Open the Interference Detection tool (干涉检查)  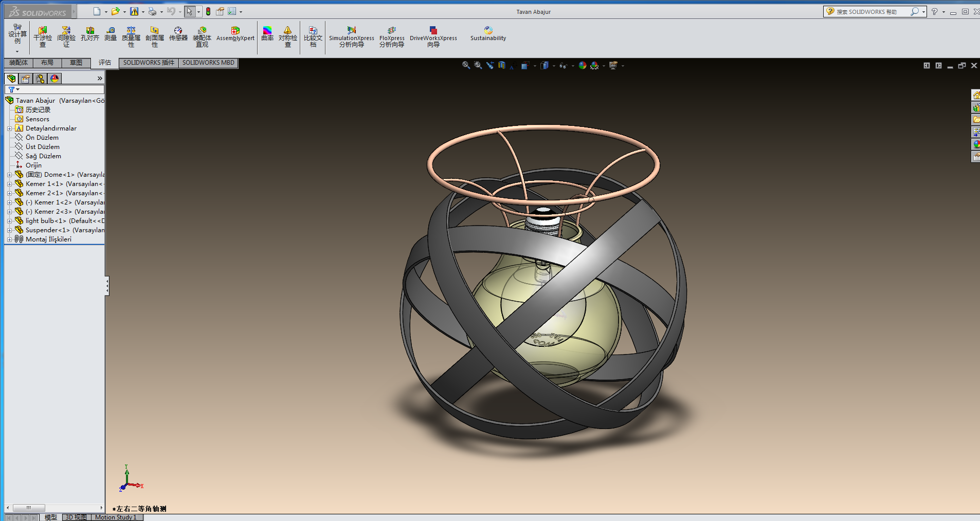pos(43,37)
